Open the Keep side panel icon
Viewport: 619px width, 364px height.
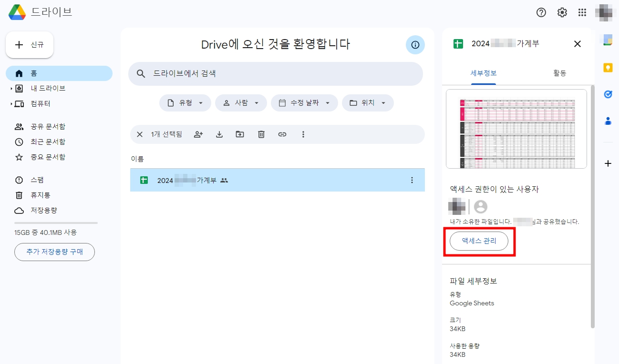[x=608, y=68]
